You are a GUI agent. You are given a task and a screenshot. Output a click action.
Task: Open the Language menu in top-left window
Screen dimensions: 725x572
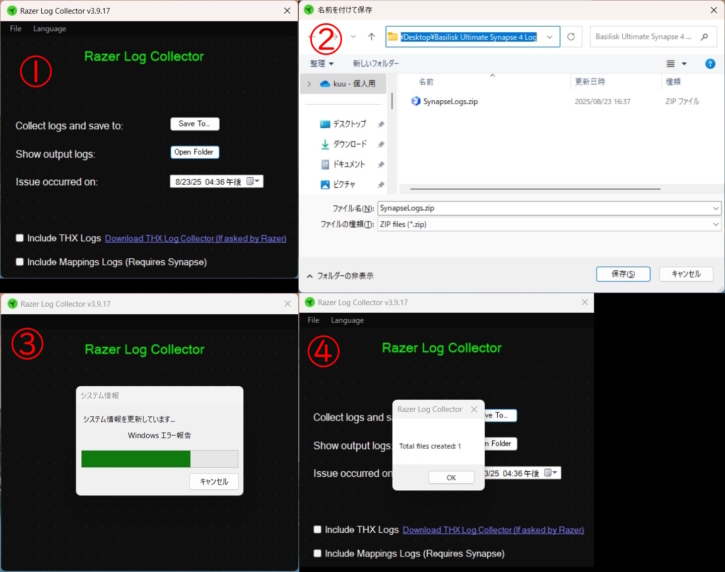[x=49, y=29]
